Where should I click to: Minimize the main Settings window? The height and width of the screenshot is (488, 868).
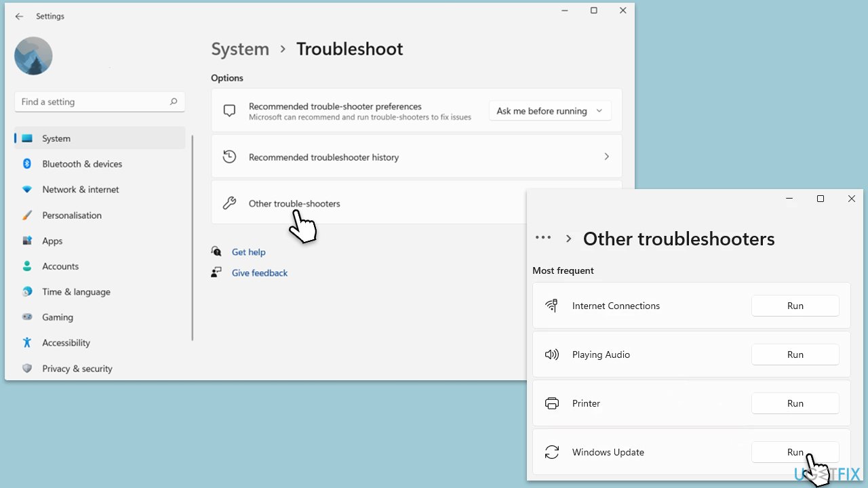pos(564,10)
